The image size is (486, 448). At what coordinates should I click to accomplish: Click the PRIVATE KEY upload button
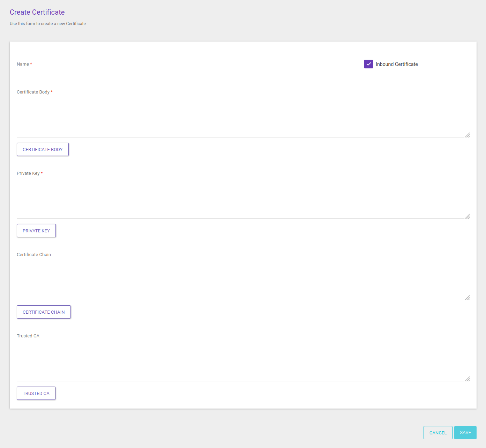click(36, 231)
